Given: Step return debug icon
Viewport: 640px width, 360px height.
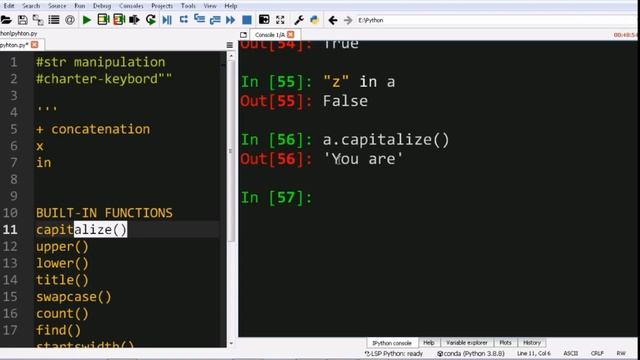Looking at the screenshot, I should pyautogui.click(x=215, y=20).
